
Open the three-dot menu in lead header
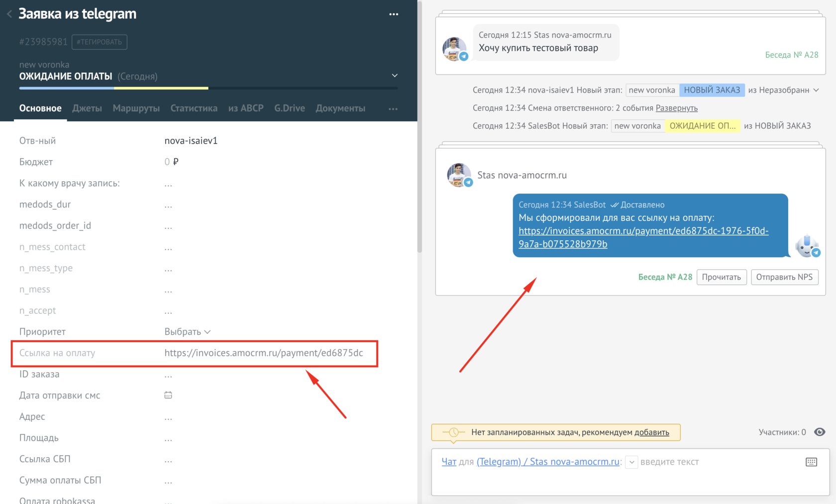point(394,14)
